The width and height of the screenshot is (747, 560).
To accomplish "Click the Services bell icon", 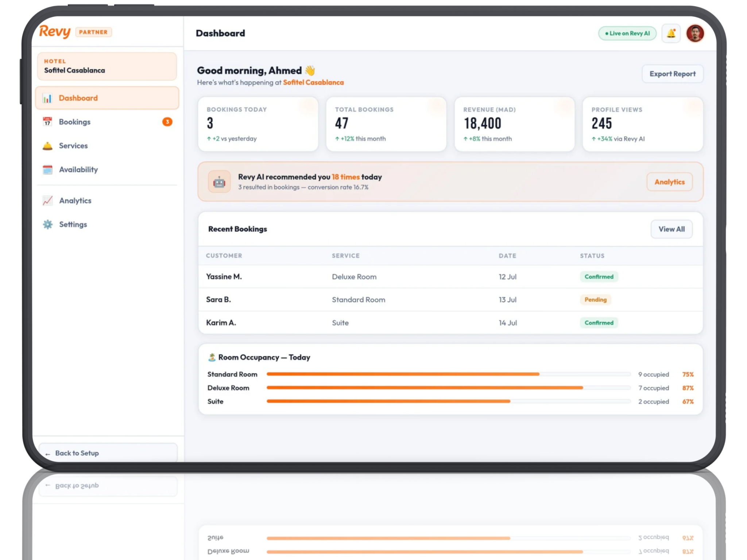I will tap(47, 146).
